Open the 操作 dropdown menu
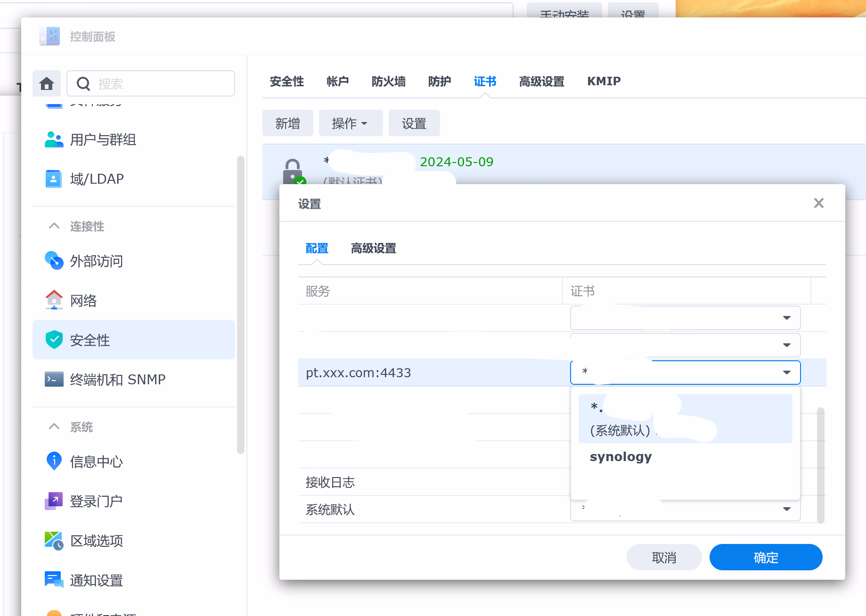 [x=350, y=123]
